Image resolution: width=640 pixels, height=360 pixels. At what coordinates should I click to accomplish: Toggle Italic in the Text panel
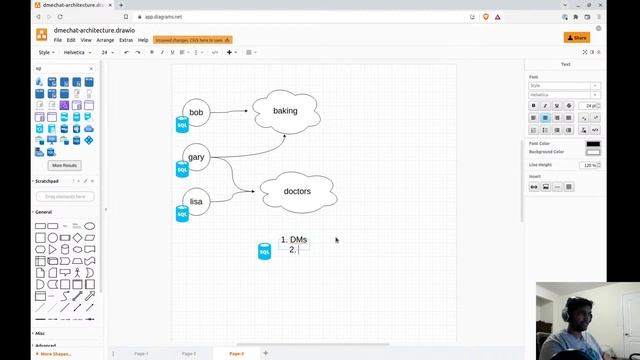[x=545, y=106]
